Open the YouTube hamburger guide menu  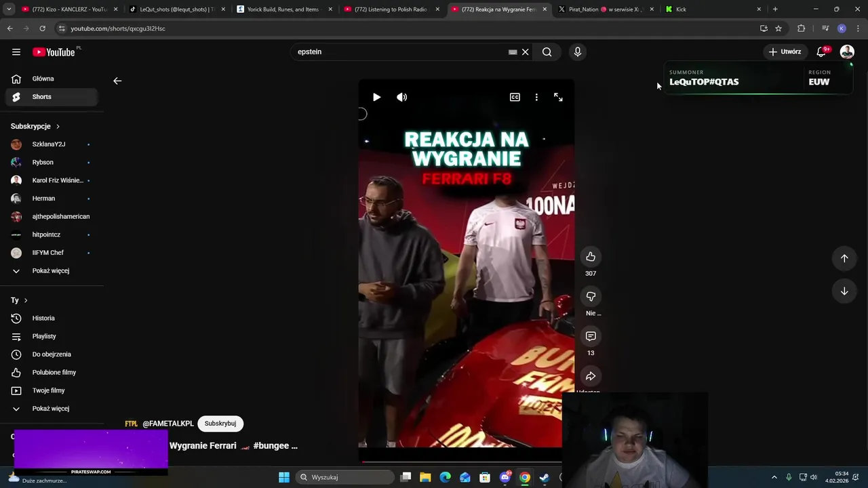click(x=16, y=52)
